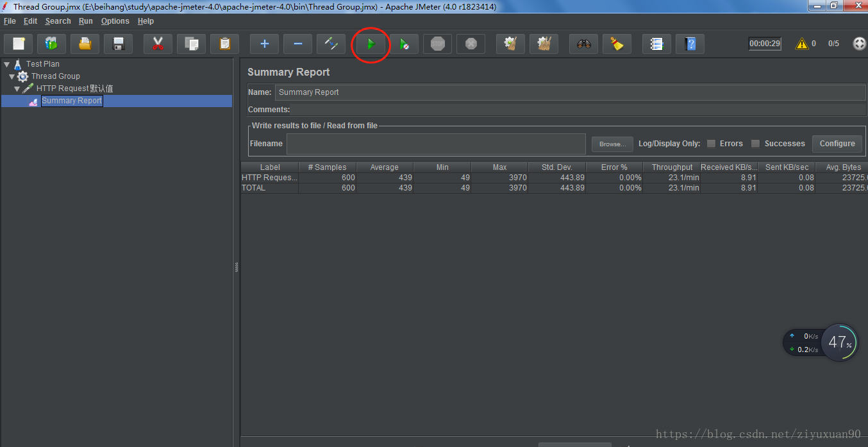The image size is (868, 447).
Task: Reset search with yellow brush icon
Action: (617, 44)
